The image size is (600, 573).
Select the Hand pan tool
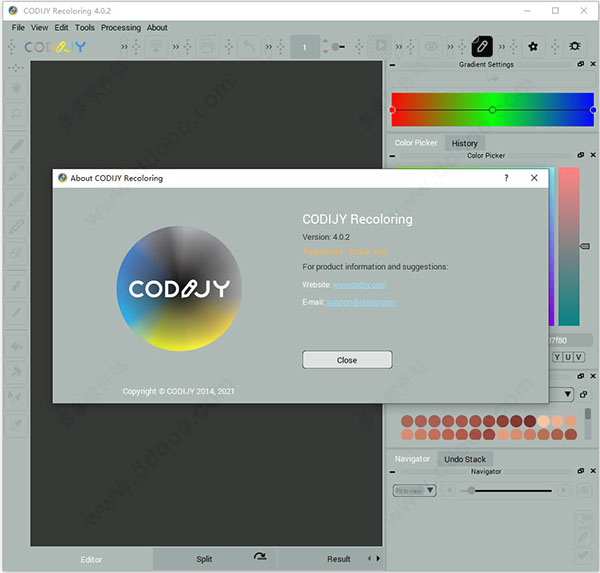16,87
